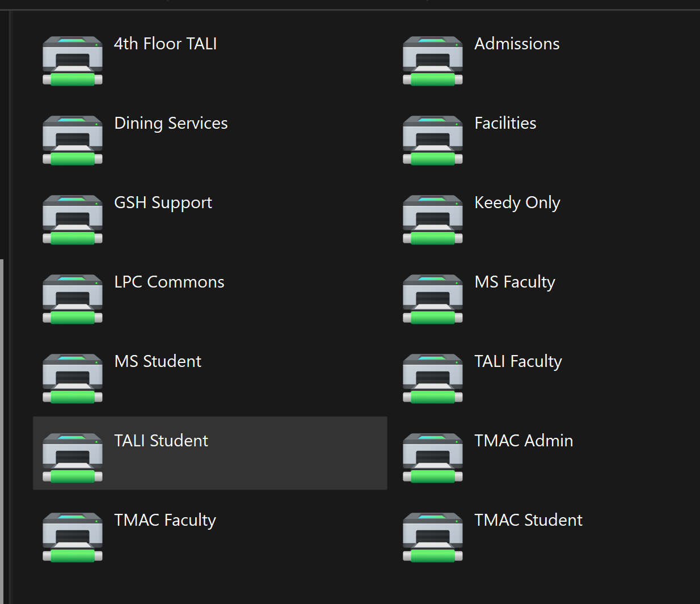Image resolution: width=700 pixels, height=604 pixels.
Task: Click the "Keedy Only" printer name
Action: (x=517, y=202)
